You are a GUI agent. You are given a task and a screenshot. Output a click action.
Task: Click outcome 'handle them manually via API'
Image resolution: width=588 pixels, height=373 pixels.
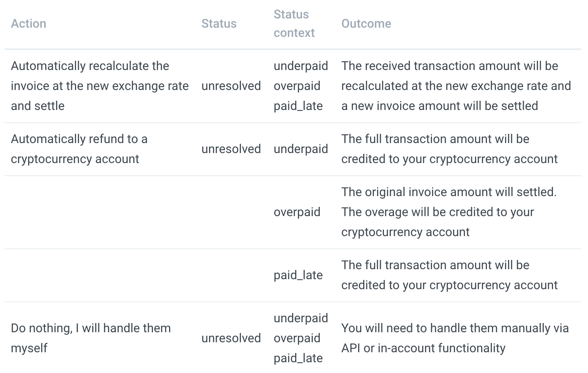click(455, 338)
